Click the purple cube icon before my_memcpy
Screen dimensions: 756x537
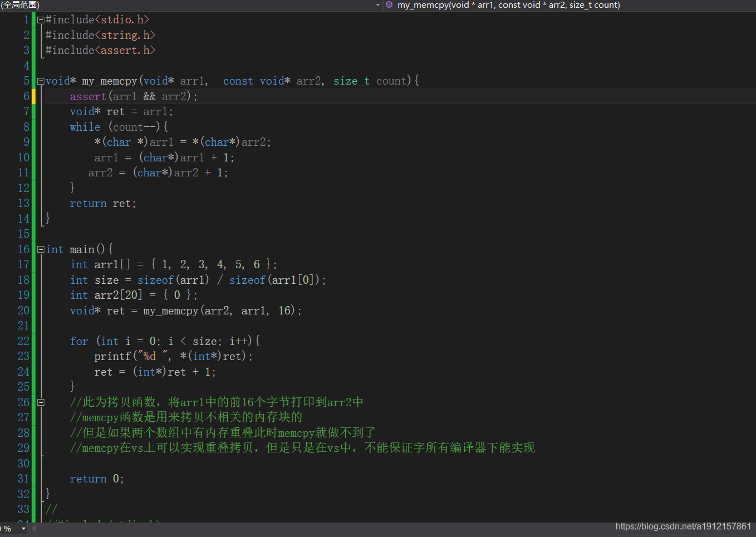pyautogui.click(x=389, y=5)
